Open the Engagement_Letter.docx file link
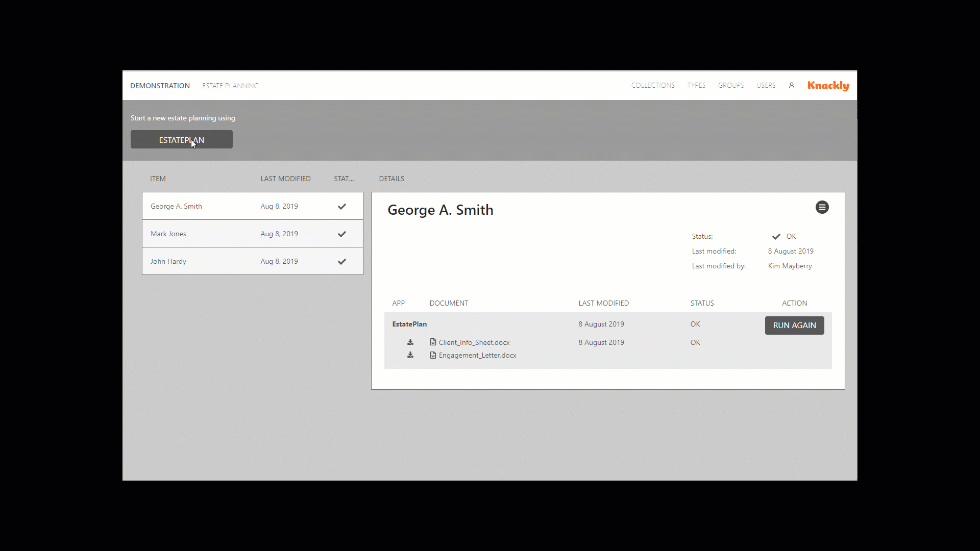This screenshot has height=551, width=980. [x=477, y=355]
